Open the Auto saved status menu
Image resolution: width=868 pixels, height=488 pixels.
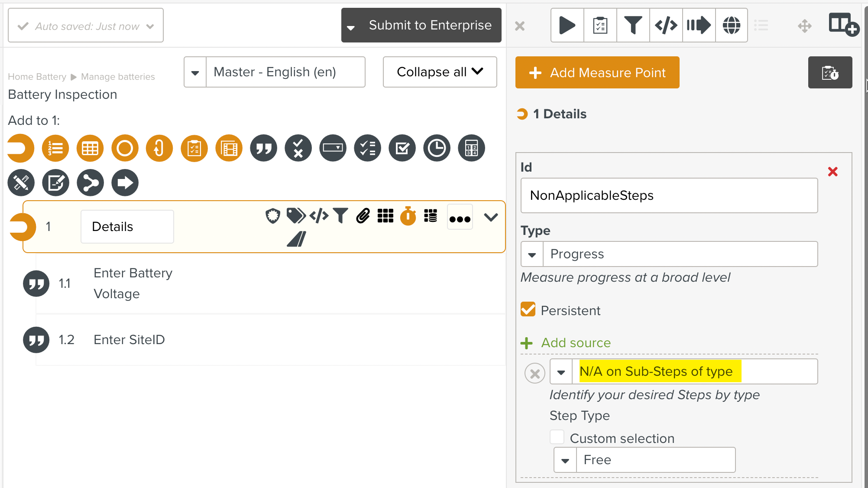(86, 26)
